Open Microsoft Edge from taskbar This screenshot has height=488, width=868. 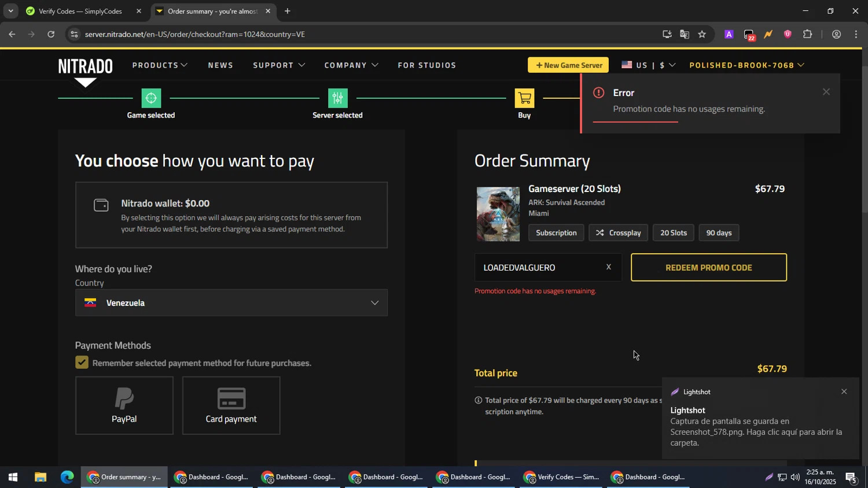point(67,477)
